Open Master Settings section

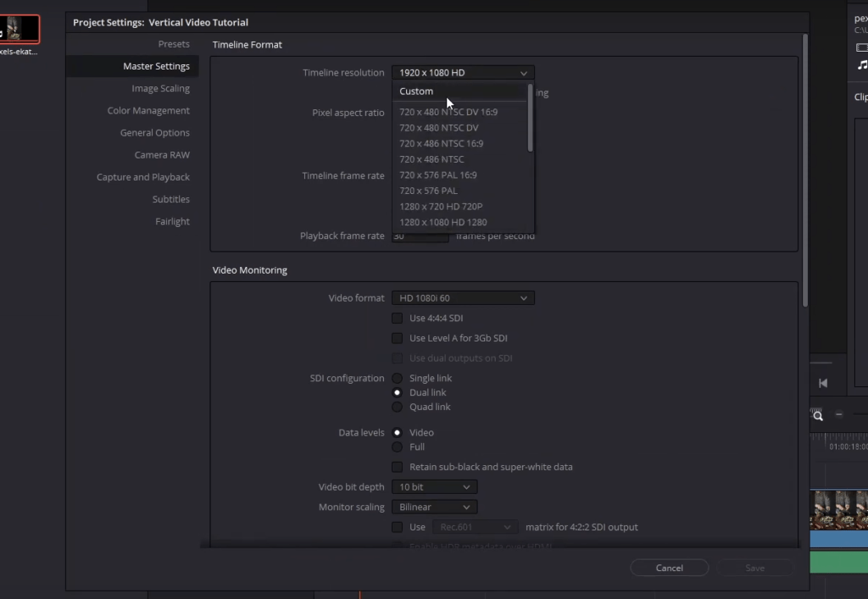coord(156,66)
